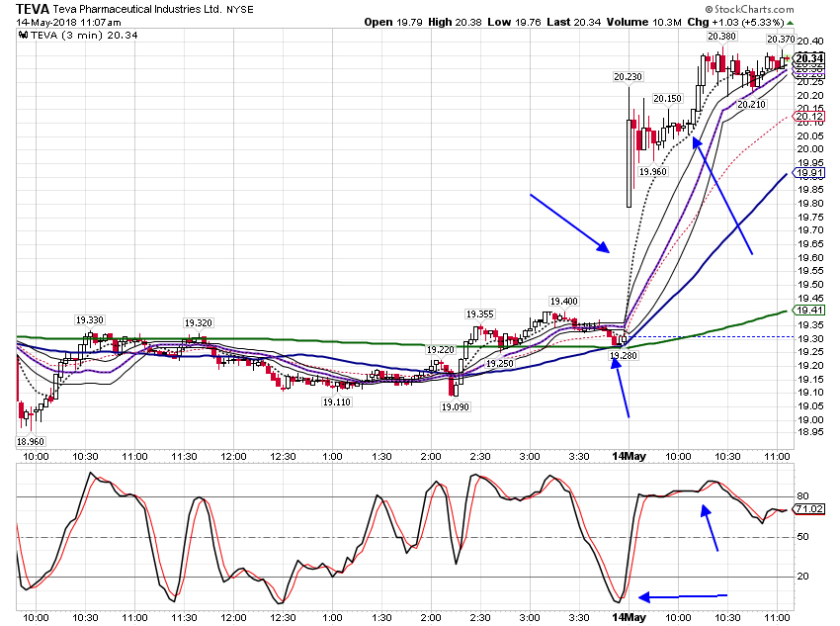Click the 71.02 stochastic value tag
840x626 pixels.
click(809, 508)
